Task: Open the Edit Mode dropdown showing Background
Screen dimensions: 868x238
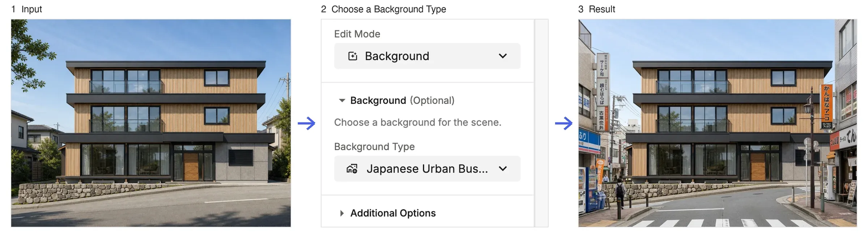Action: pos(427,56)
